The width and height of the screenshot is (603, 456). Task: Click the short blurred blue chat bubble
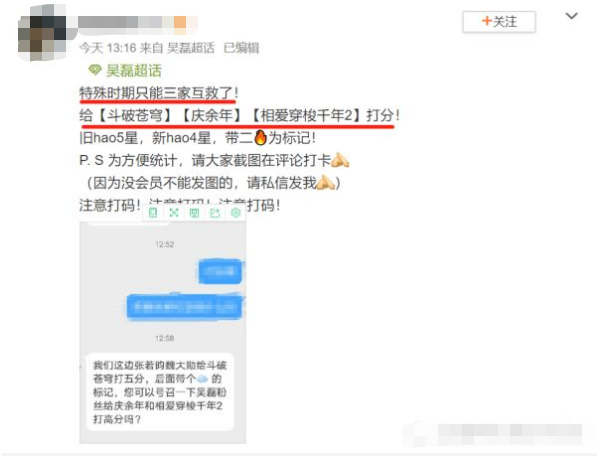220,271
